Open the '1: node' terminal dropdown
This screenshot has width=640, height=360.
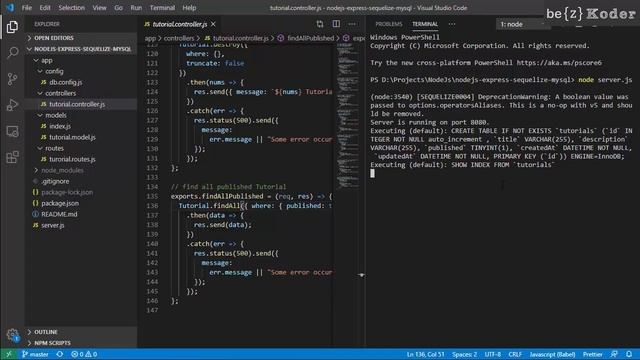[522, 24]
